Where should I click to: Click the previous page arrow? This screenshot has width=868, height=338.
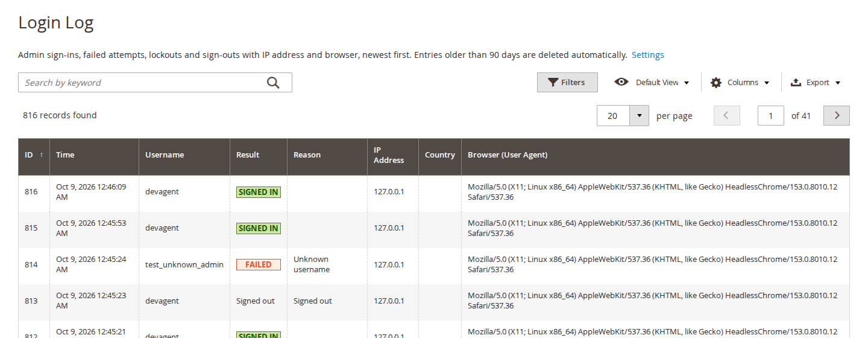point(727,116)
